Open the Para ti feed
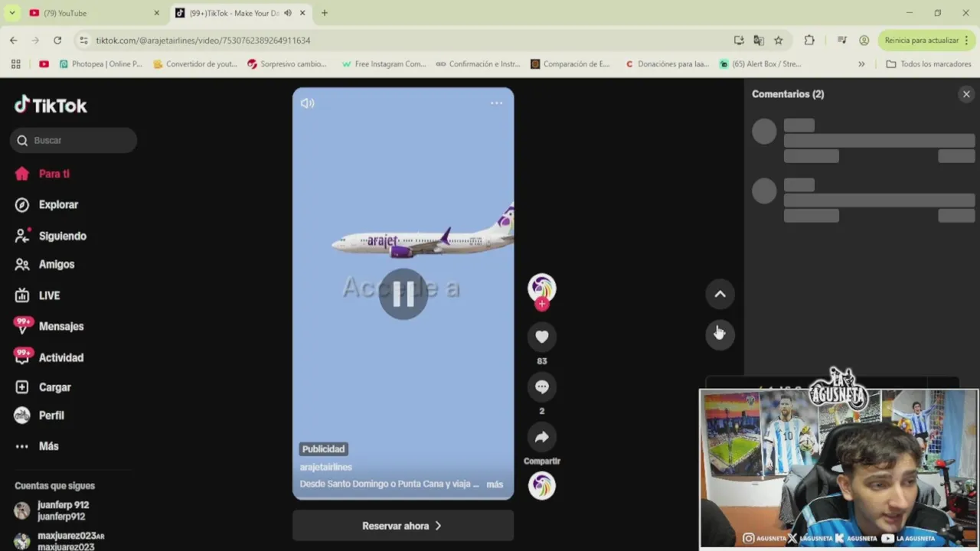 (x=42, y=174)
